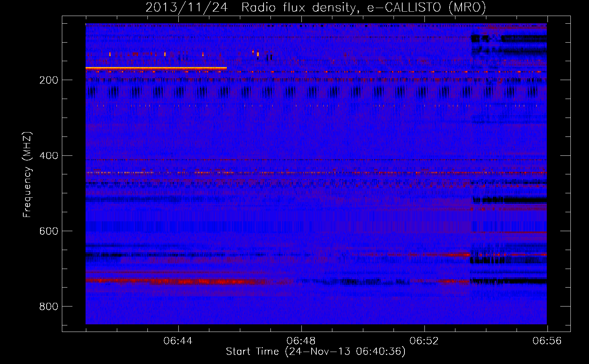The height and width of the screenshot is (364, 589).
Task: Click the 06:56 time tick label
Action: tap(547, 341)
